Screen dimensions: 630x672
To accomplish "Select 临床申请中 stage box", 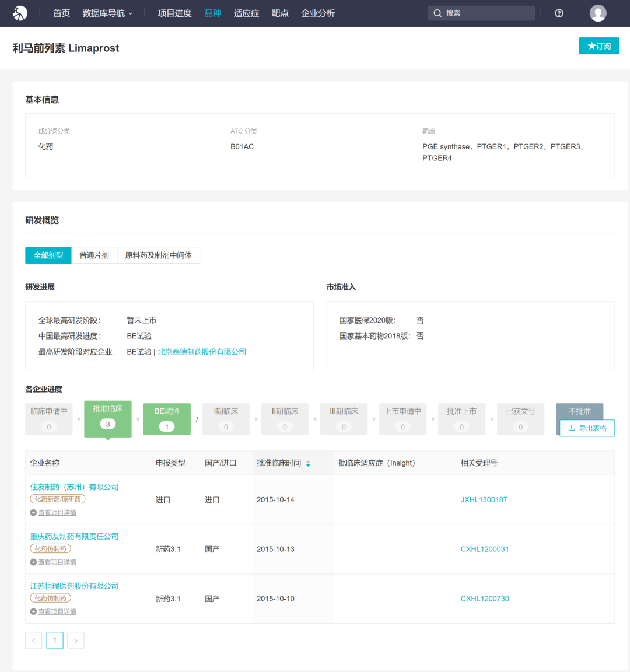I will coord(49,419).
